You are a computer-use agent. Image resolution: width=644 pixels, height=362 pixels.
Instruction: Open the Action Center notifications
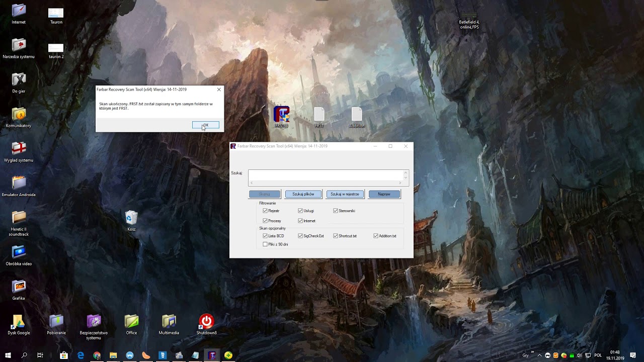click(633, 355)
